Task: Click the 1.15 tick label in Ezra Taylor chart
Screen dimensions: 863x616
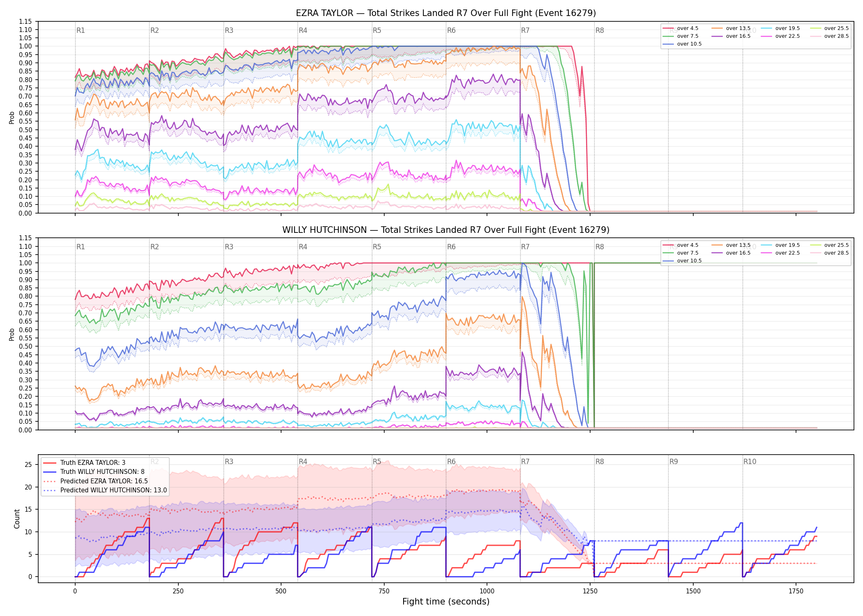Action: click(x=25, y=21)
